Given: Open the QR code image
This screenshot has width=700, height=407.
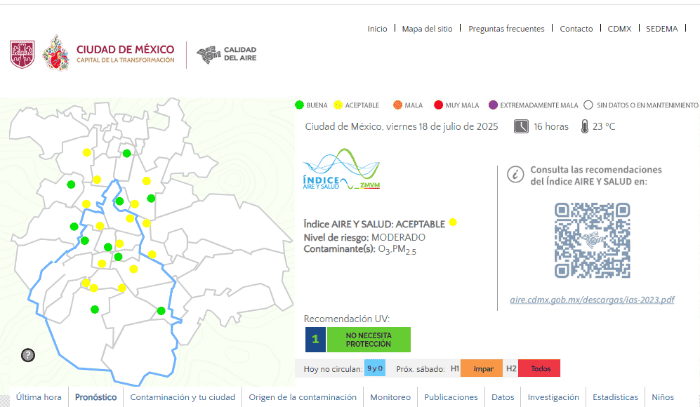Looking at the screenshot, I should [x=591, y=240].
